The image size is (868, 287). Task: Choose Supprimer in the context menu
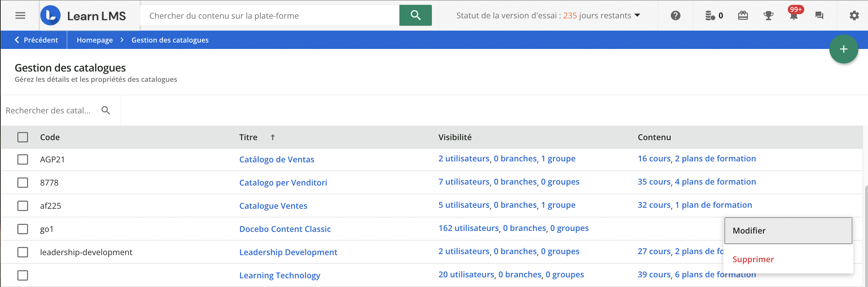753,259
